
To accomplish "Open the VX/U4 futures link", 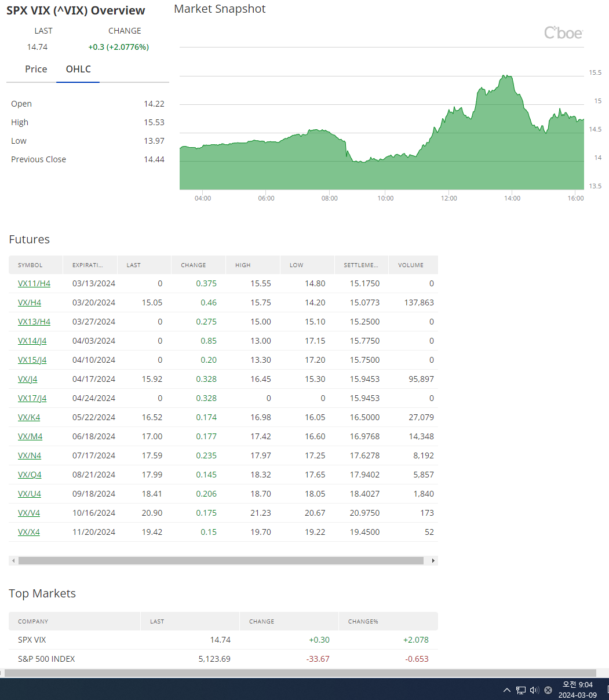I will click(x=30, y=494).
